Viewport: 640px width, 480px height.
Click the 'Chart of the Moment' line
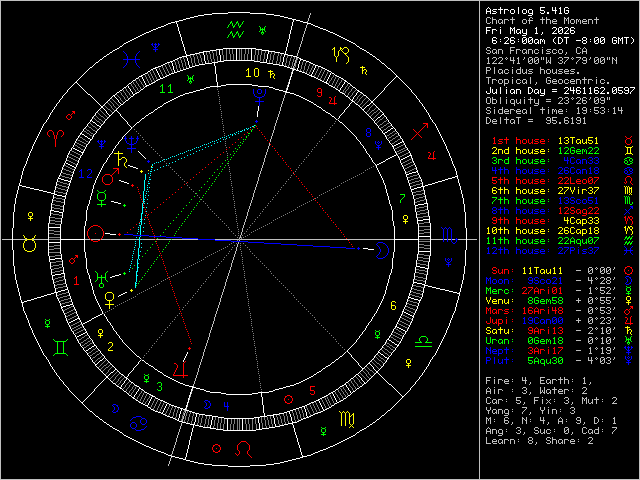tap(542, 21)
